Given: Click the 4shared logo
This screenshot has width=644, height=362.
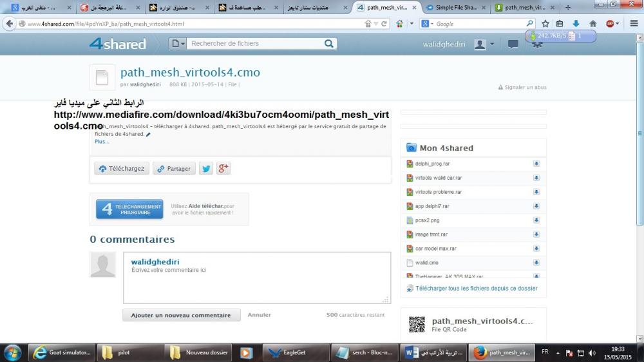Looking at the screenshot, I should coord(118,44).
